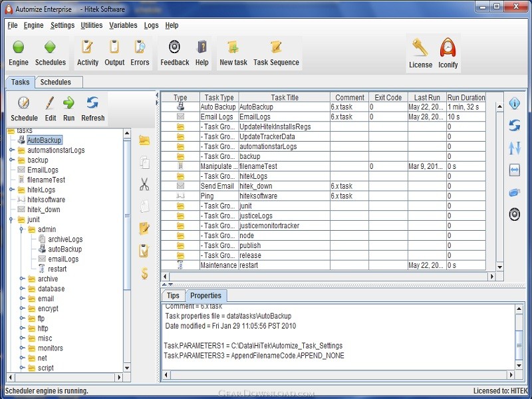Click the task tree vertical scrollbar
Screen dimensions: 532x399
coord(127,251)
